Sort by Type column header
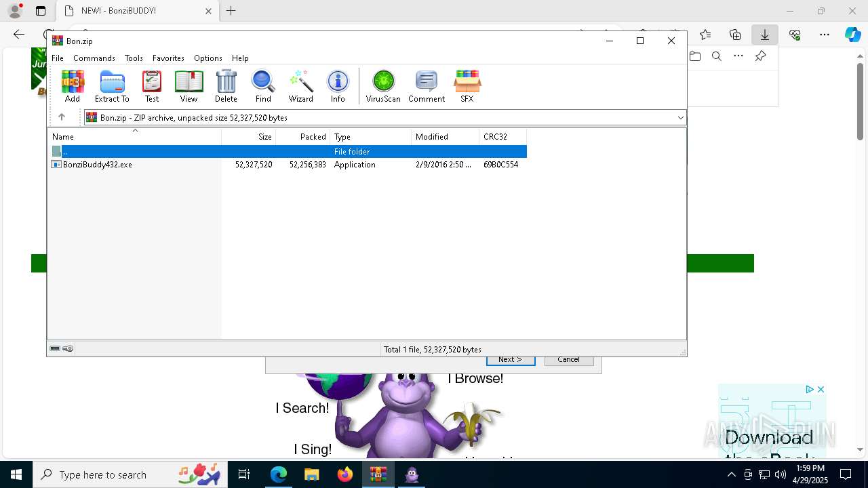 coord(371,137)
